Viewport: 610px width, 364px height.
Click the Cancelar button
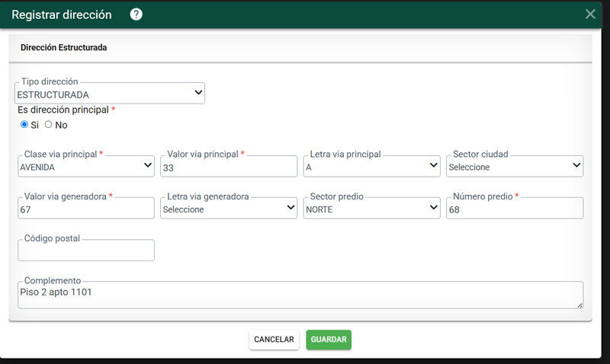click(x=274, y=340)
